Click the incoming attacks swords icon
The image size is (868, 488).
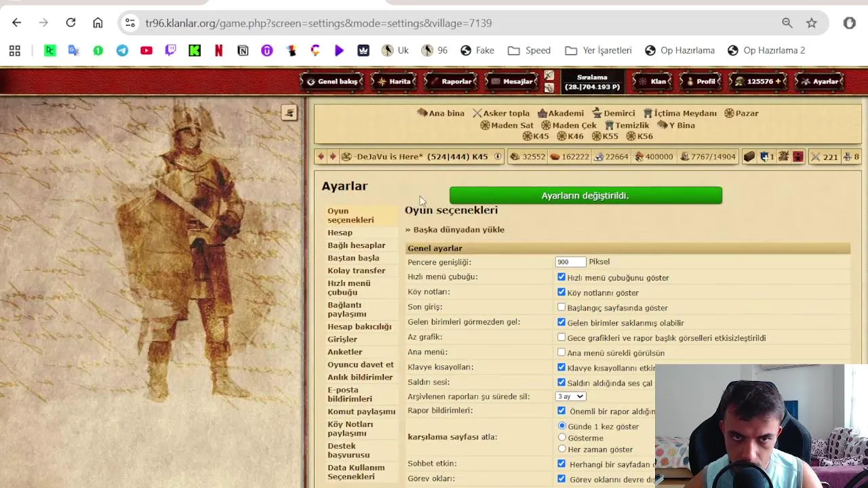click(x=815, y=157)
